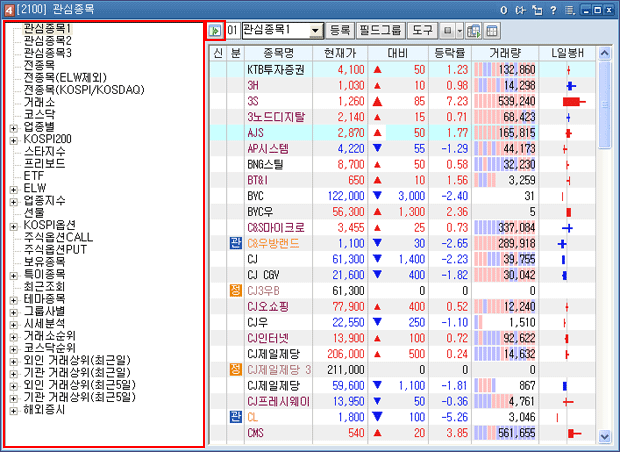Expand the 해외증시 tree node
Image resolution: width=620 pixels, height=452 pixels.
(13, 409)
